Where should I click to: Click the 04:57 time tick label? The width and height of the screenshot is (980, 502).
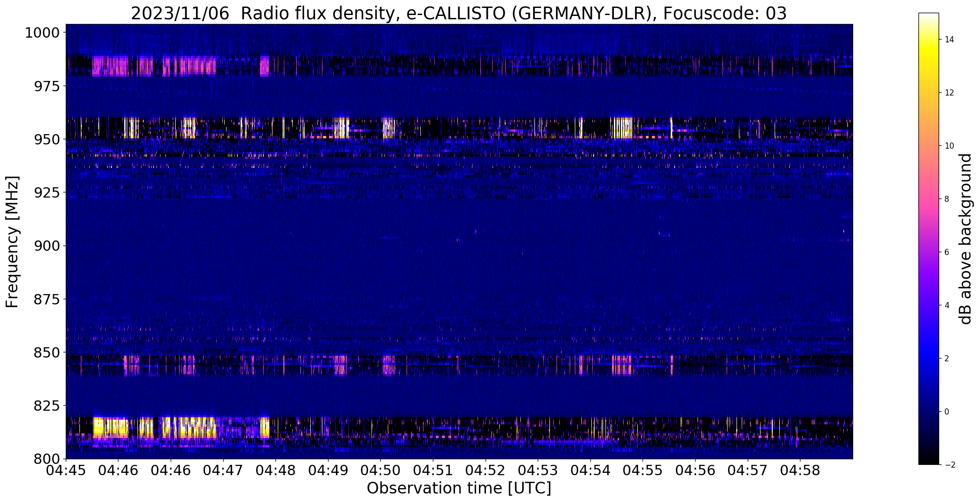(747, 471)
